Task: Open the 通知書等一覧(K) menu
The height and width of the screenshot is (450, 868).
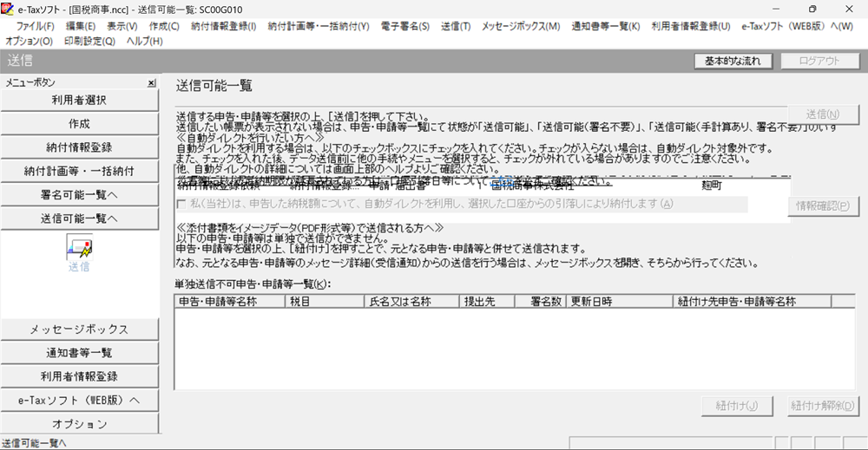Action: click(x=606, y=26)
